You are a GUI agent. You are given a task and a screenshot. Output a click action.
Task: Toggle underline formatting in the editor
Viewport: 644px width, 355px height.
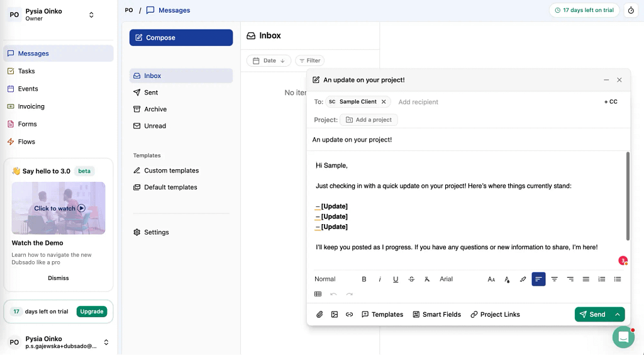tap(396, 279)
